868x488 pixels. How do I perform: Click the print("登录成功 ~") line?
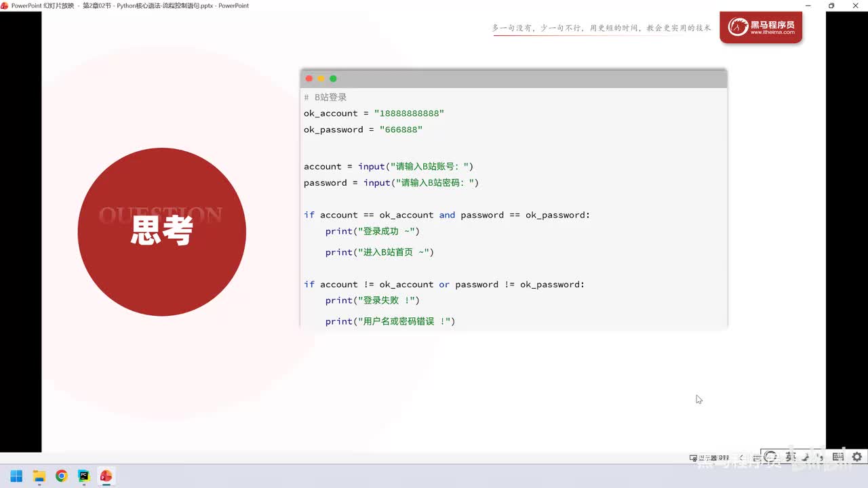tap(372, 231)
